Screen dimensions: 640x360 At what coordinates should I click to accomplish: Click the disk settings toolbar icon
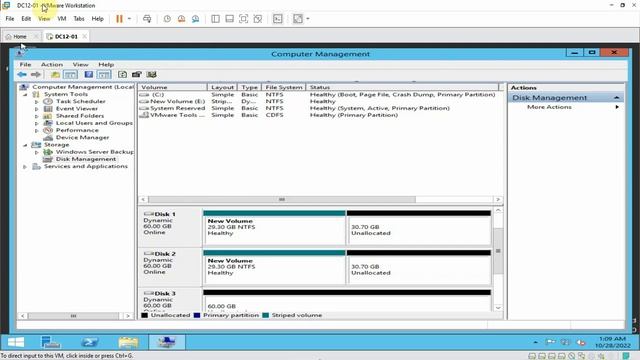137,74
